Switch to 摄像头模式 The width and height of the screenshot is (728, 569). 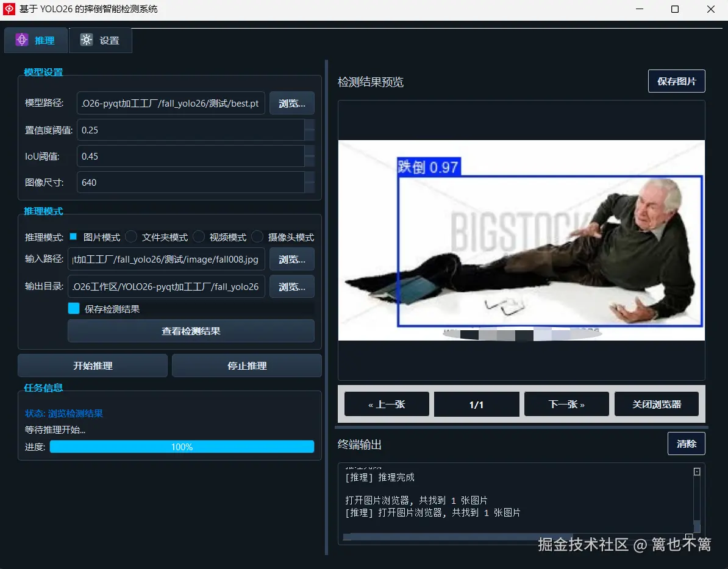256,237
